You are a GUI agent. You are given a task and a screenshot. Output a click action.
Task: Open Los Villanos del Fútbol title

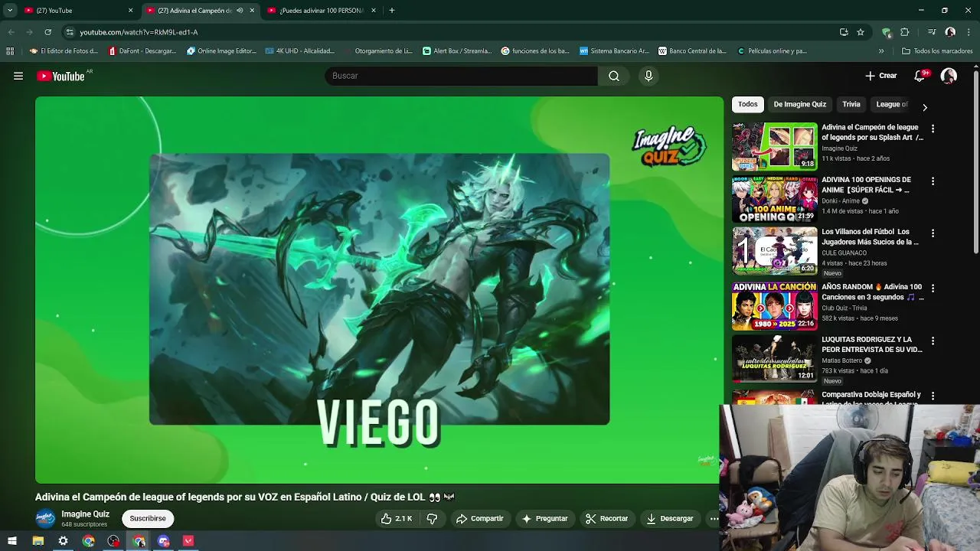pyautogui.click(x=870, y=236)
